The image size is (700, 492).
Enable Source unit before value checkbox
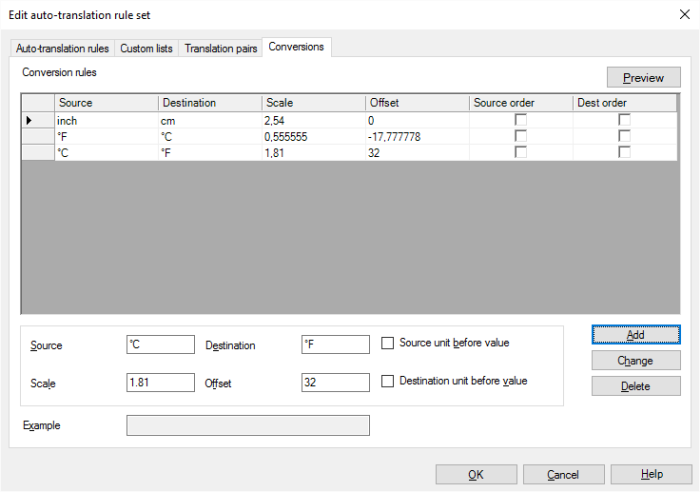click(x=389, y=344)
